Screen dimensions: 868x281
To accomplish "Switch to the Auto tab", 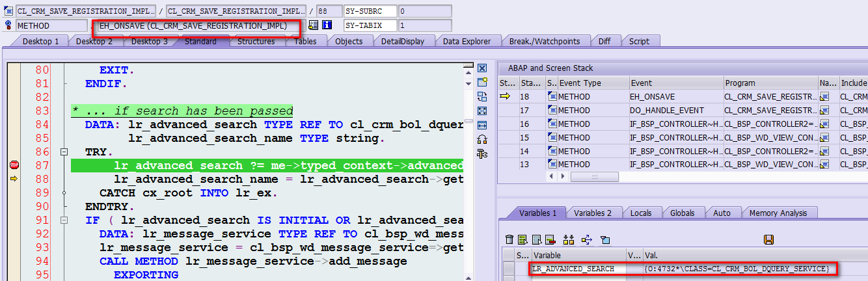I will (722, 213).
